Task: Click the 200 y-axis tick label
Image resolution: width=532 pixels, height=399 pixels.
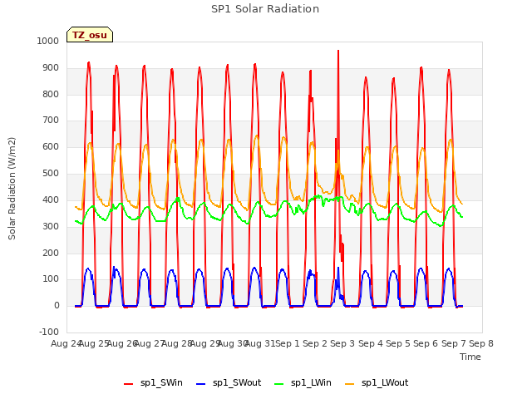Action: coord(51,253)
